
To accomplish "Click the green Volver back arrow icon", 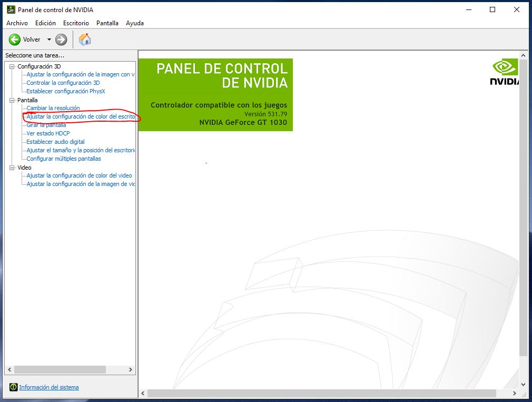I will 15,40.
